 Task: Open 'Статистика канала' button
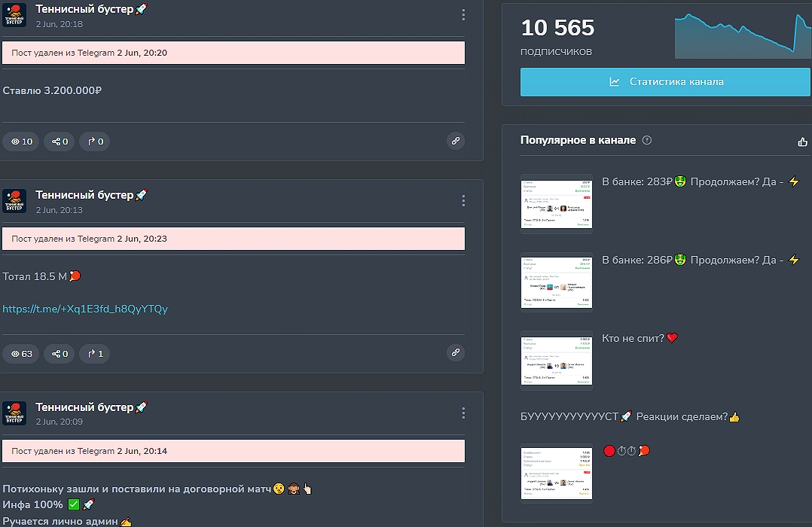click(665, 82)
